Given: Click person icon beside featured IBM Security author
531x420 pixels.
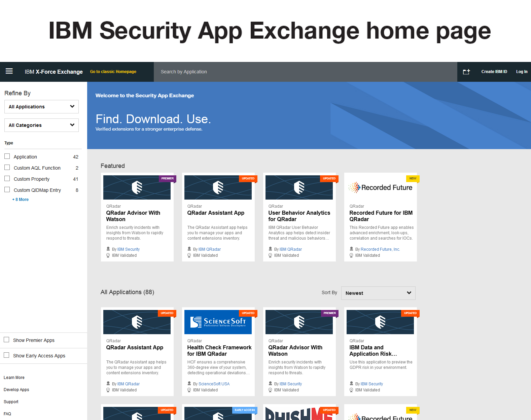Looking at the screenshot, I should tap(108, 249).
